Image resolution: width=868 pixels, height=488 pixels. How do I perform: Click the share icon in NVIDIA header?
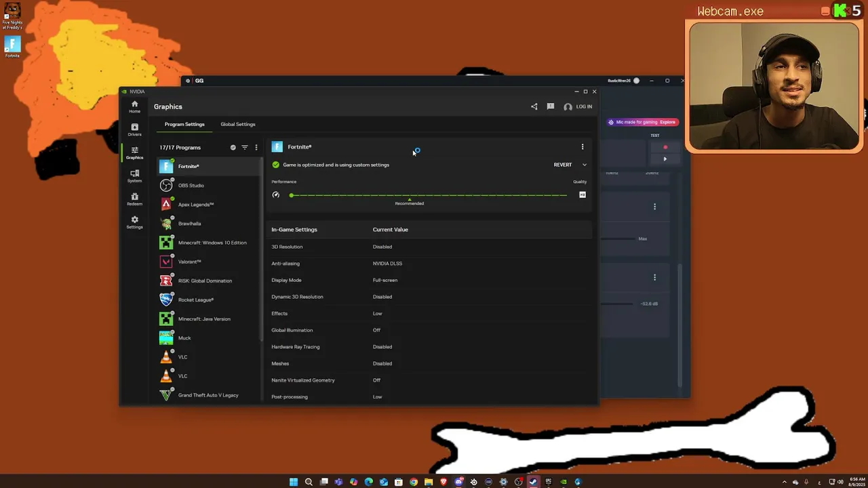(534, 106)
